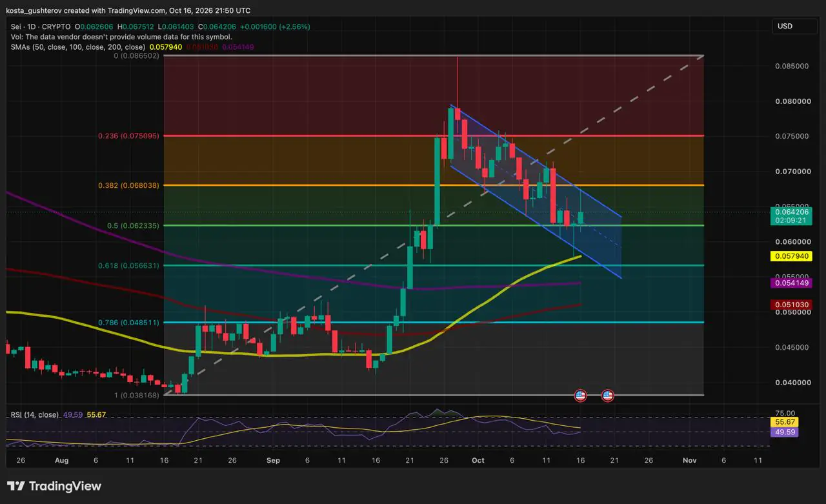Select the "Sei · 1D · CRYPTO" symbol title
The height and width of the screenshot is (504, 826).
tap(39, 27)
